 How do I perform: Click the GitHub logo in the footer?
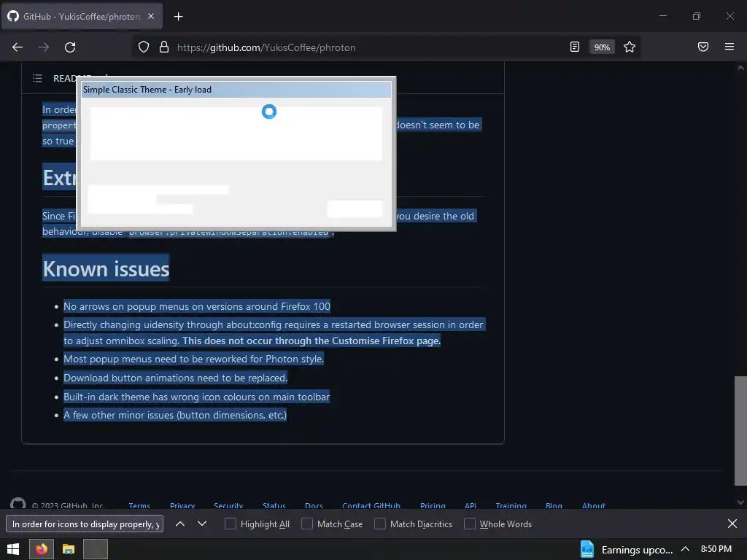(x=18, y=504)
